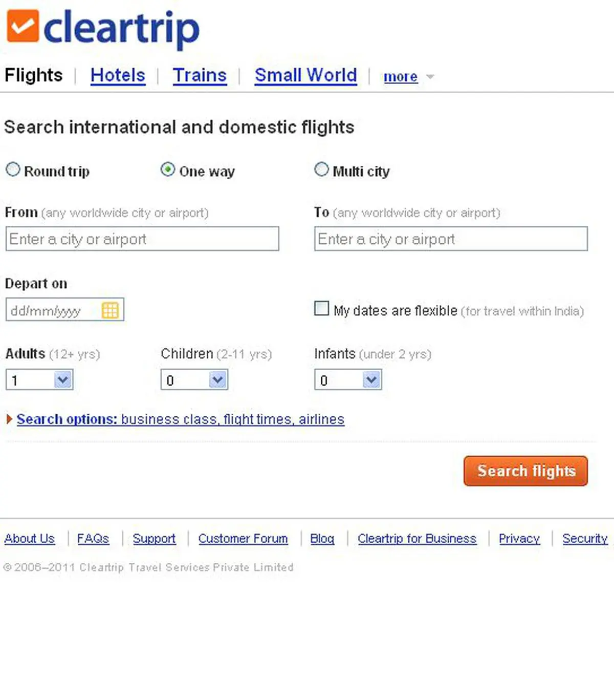Select the Round trip radio button

pos(13,169)
